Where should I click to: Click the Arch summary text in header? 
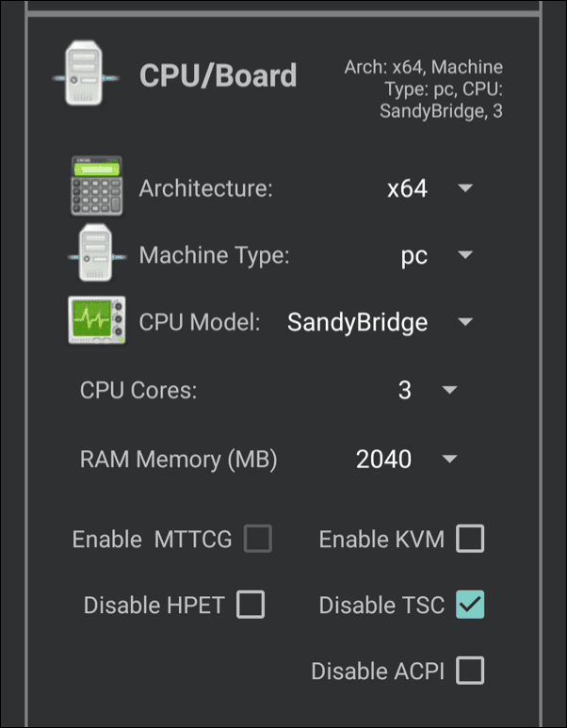coord(424,89)
